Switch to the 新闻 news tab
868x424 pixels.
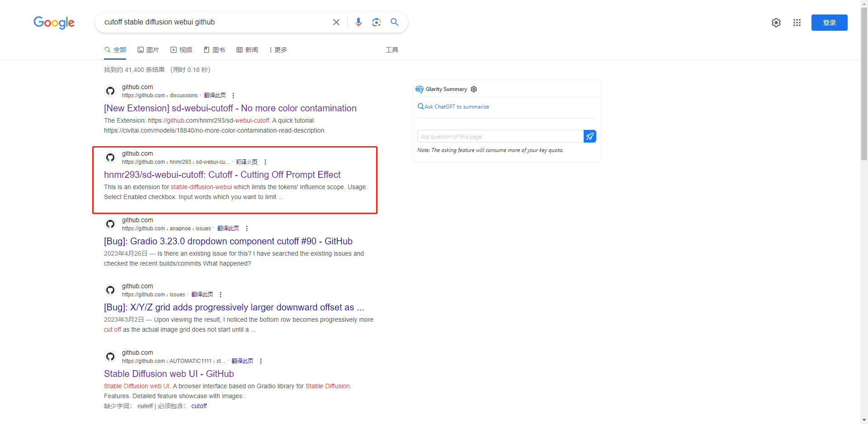[x=247, y=50]
